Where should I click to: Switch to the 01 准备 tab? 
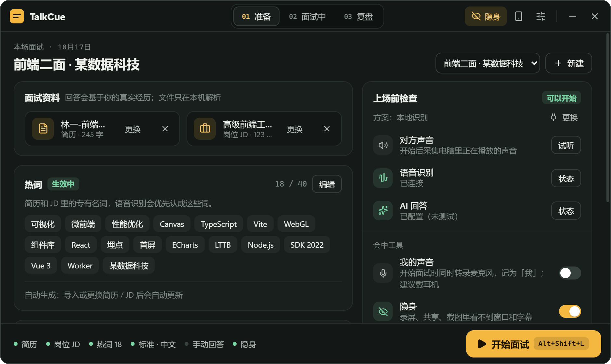256,16
